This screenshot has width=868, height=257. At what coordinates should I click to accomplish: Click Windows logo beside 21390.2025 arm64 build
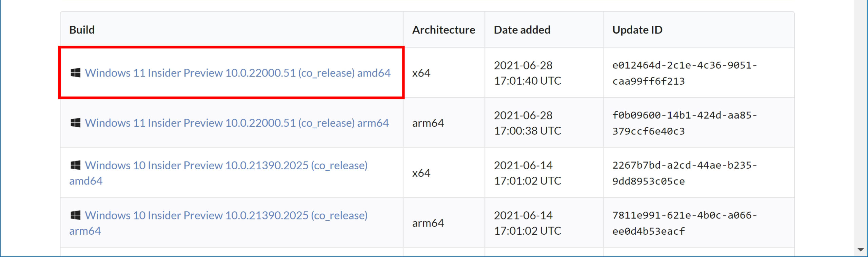tap(75, 215)
